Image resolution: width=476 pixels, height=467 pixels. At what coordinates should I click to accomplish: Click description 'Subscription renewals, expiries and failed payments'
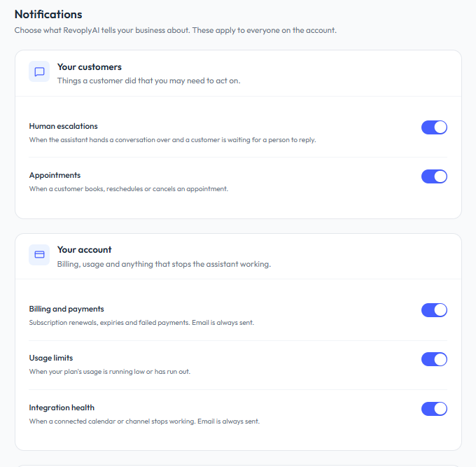tap(110, 323)
